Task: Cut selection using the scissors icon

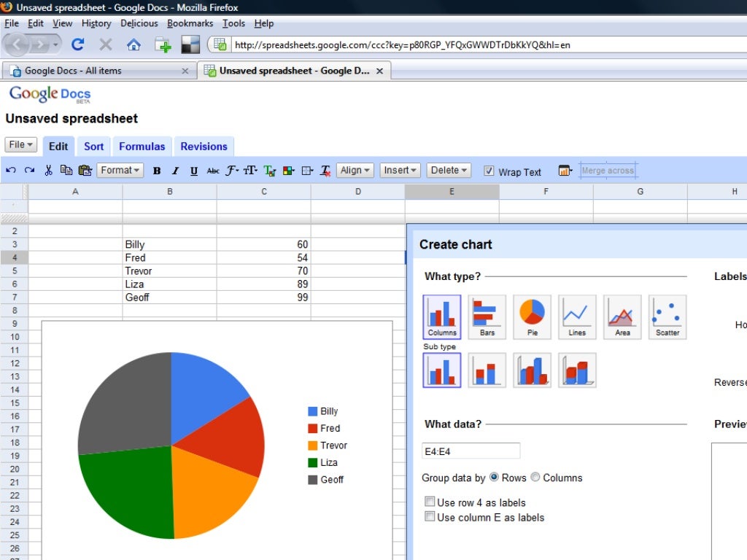Action: coord(48,170)
